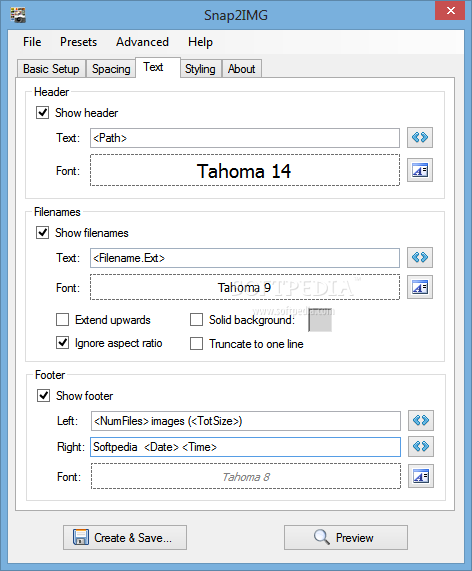
Task: Insert tag into filenames text field
Action: tap(420, 257)
